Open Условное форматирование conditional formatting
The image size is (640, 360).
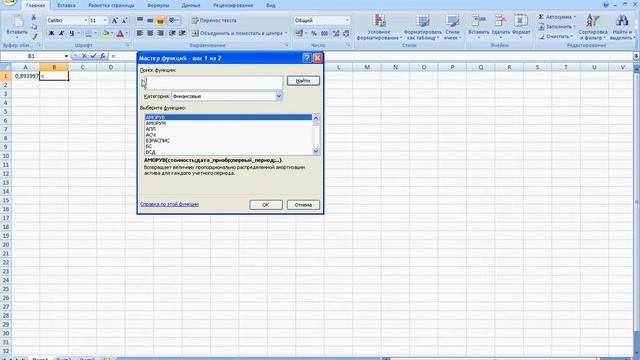coord(379,27)
